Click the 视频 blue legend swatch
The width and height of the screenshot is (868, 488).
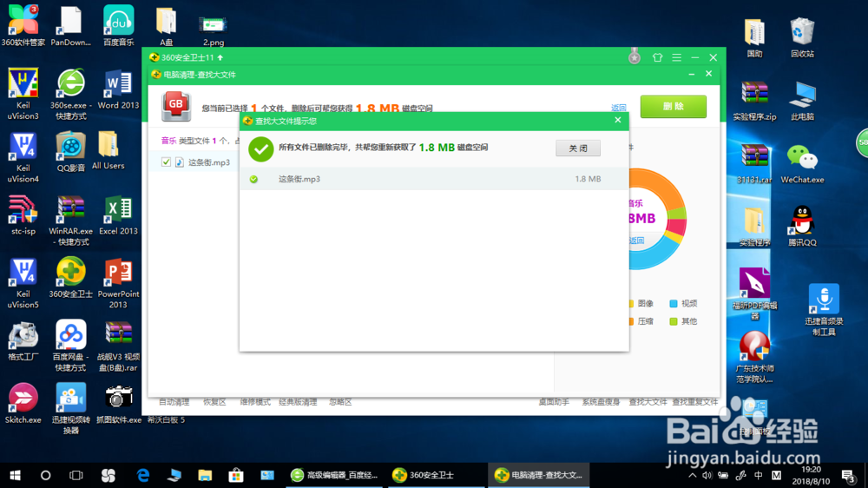[674, 304]
